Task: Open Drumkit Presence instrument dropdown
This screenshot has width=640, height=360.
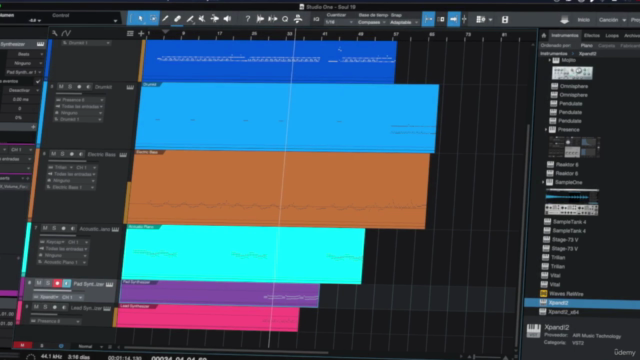Action: pyautogui.click(x=80, y=100)
